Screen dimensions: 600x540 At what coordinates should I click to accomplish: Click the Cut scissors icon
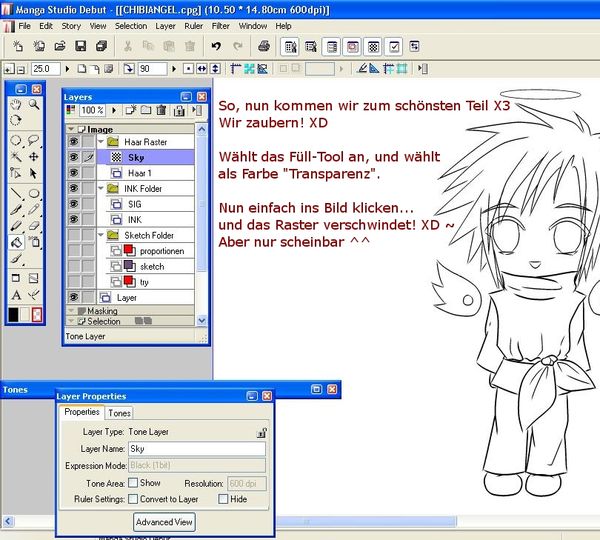(128, 46)
